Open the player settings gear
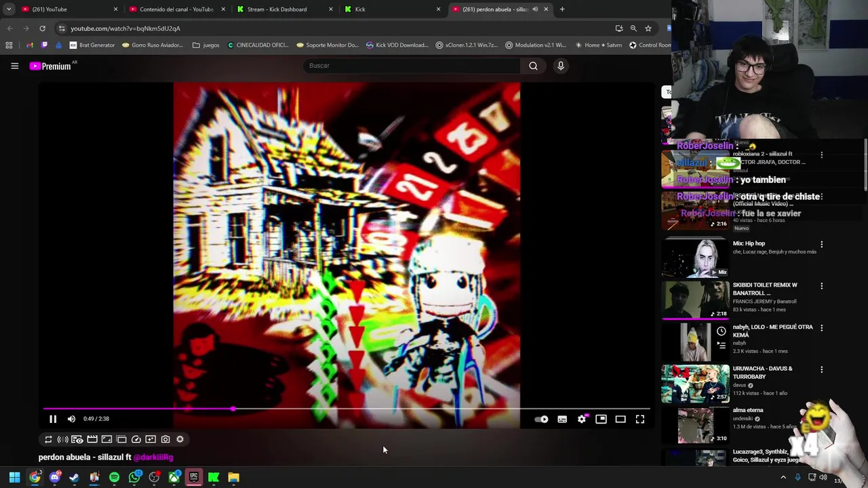The image size is (868, 488). pos(582,420)
